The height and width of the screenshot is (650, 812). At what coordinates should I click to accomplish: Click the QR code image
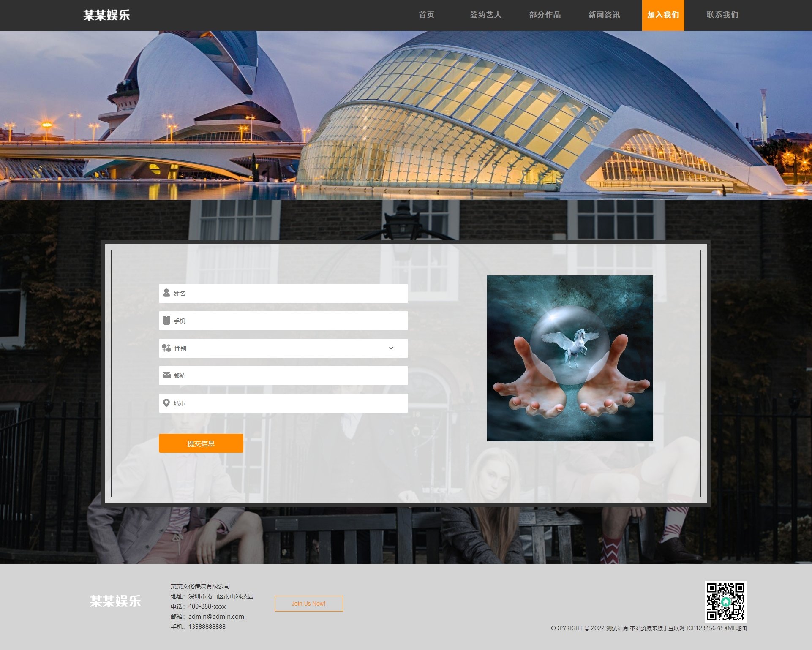click(x=725, y=601)
